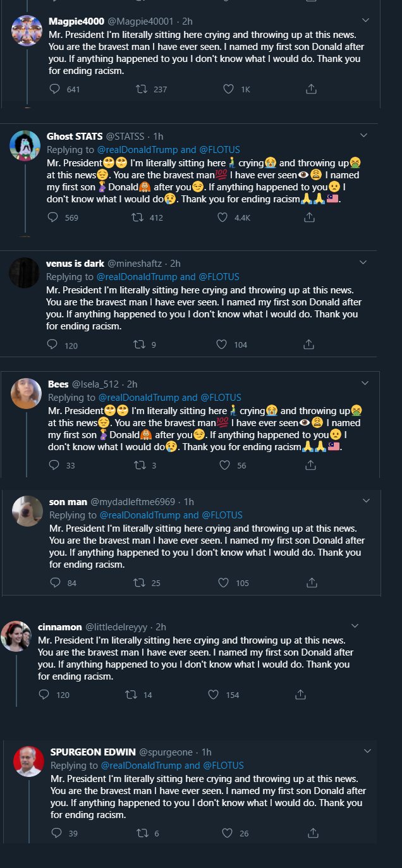Retweet Ghost STATS's tweet

click(135, 217)
